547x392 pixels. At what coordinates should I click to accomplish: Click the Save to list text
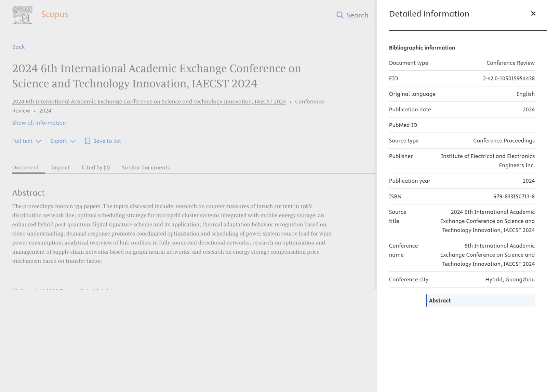[107, 141]
